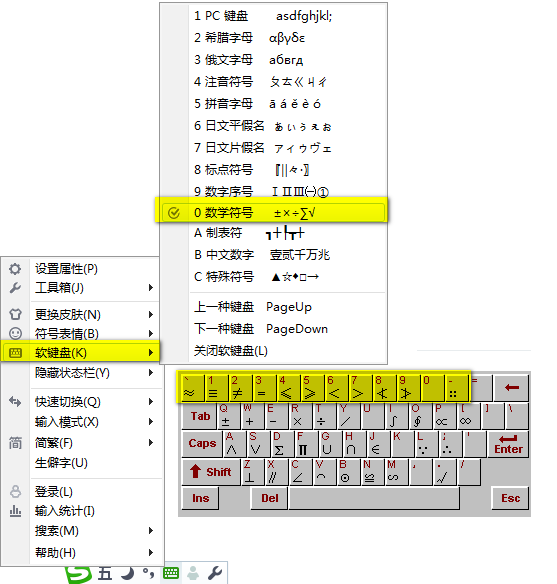Click the ÷ key labeled T

(324, 416)
